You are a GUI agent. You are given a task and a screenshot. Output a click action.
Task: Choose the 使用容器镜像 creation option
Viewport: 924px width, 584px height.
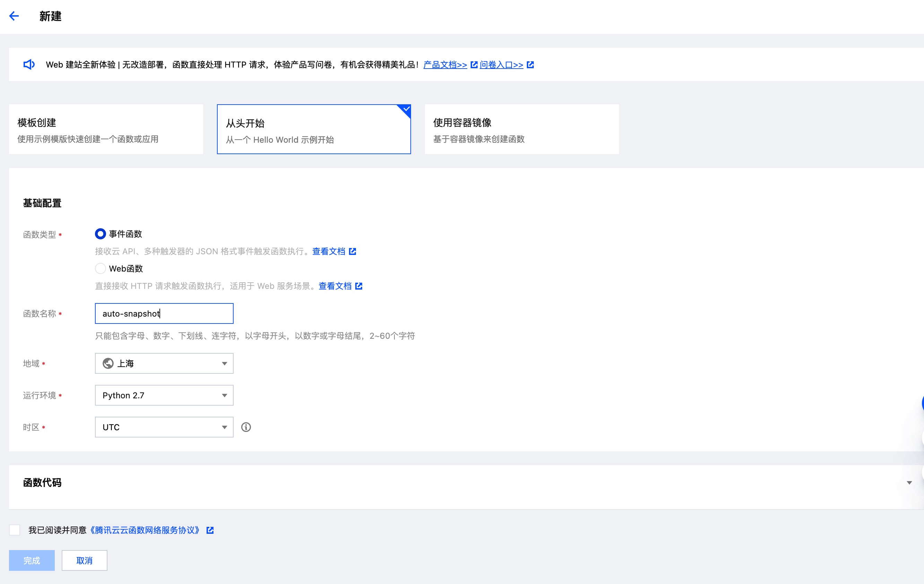pyautogui.click(x=522, y=130)
